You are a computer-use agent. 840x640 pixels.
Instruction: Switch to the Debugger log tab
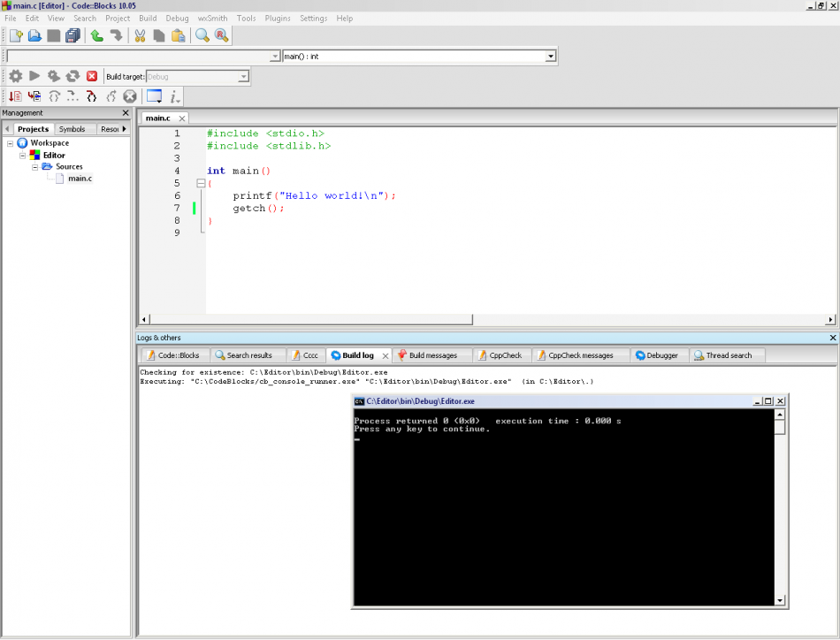661,355
